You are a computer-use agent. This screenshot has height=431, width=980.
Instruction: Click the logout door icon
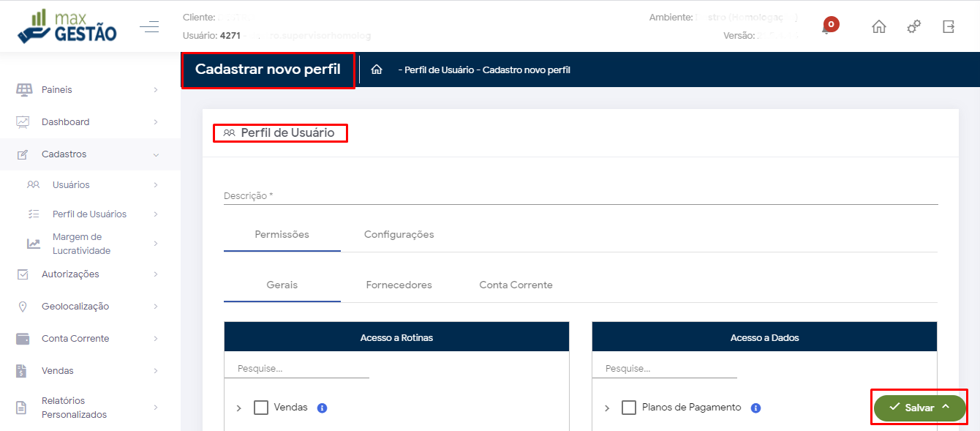point(949,27)
